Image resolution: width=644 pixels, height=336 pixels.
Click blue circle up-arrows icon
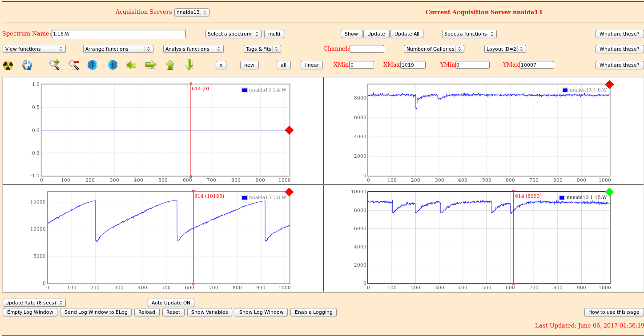coord(113,65)
